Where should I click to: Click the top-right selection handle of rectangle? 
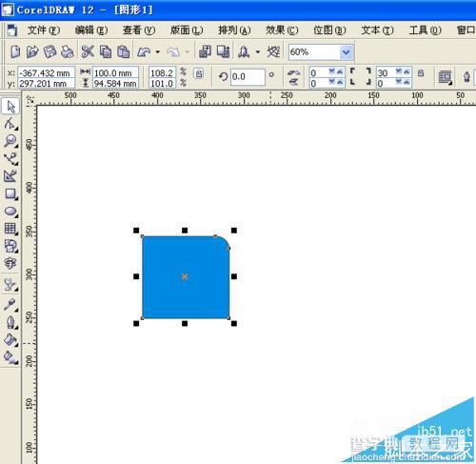pyautogui.click(x=234, y=231)
